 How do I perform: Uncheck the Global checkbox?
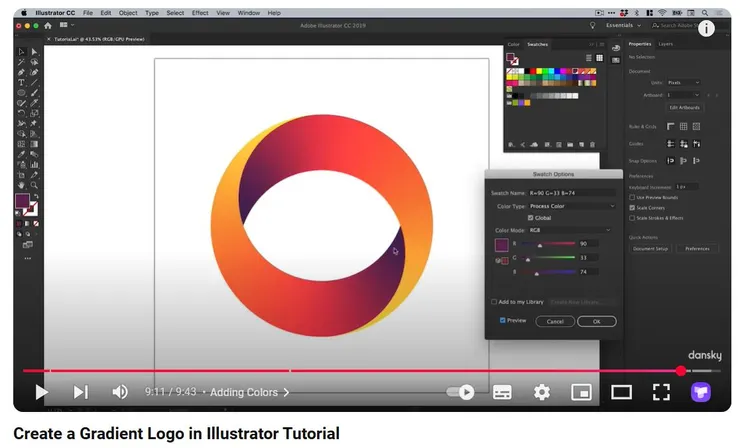point(530,218)
